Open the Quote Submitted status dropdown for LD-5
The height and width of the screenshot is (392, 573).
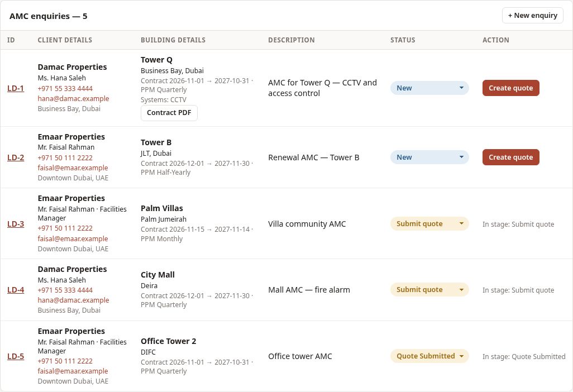[429, 356]
